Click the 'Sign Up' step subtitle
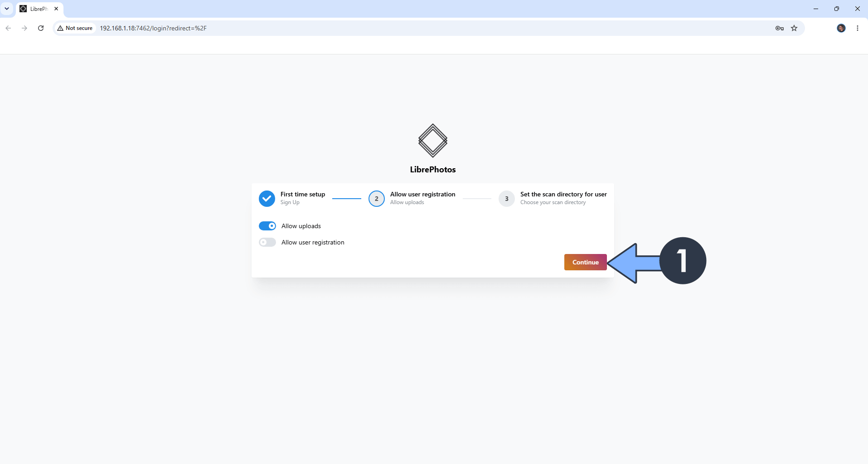 tap(290, 202)
